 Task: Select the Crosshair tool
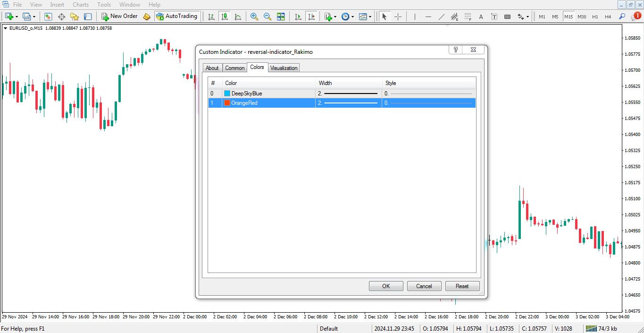(x=398, y=17)
